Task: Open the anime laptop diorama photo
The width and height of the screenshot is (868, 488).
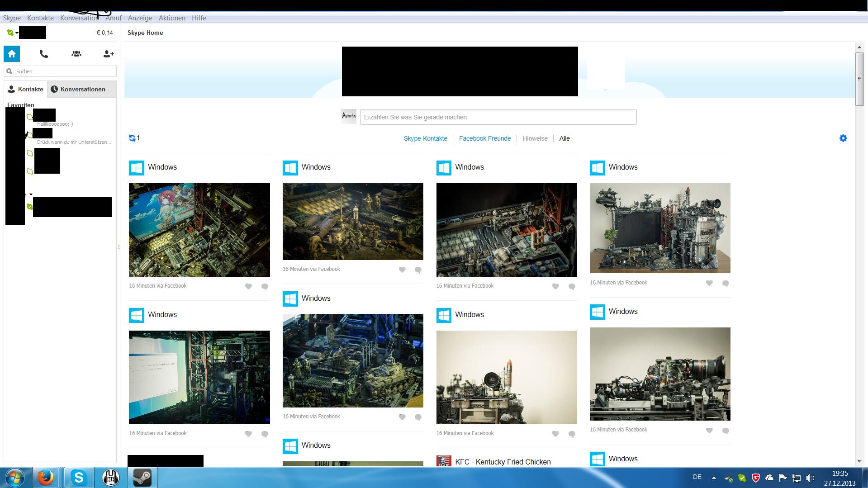Action: pyautogui.click(x=199, y=230)
